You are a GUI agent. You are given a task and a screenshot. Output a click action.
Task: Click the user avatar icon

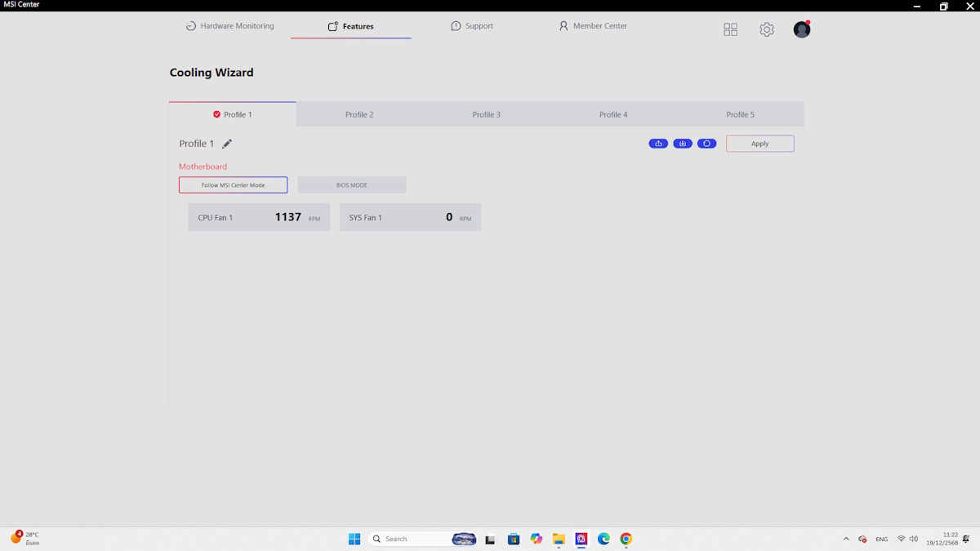point(802,29)
